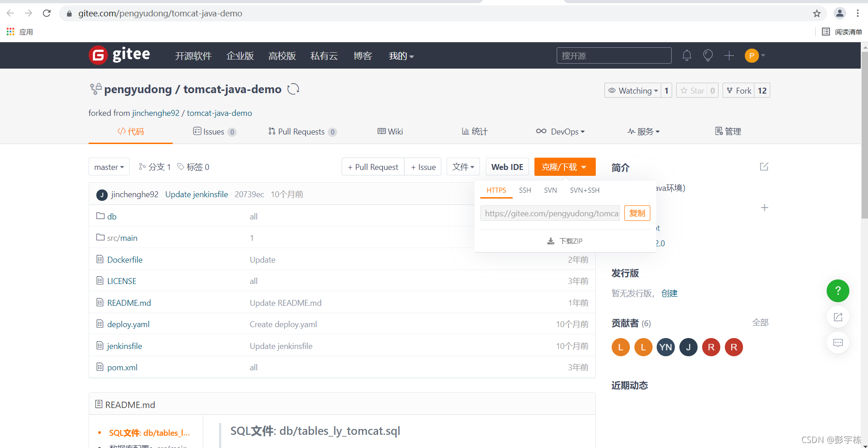Click the floating share/edit icon on the right
This screenshot has height=448, width=868.
tap(838, 317)
